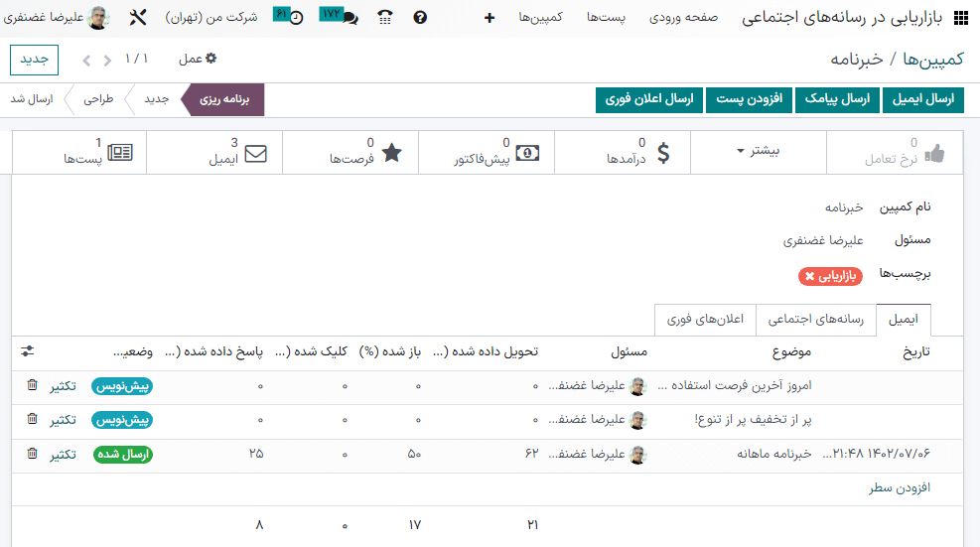Open the کمپین‌ها top menu
The height and width of the screenshot is (547, 980).
[x=540, y=18]
